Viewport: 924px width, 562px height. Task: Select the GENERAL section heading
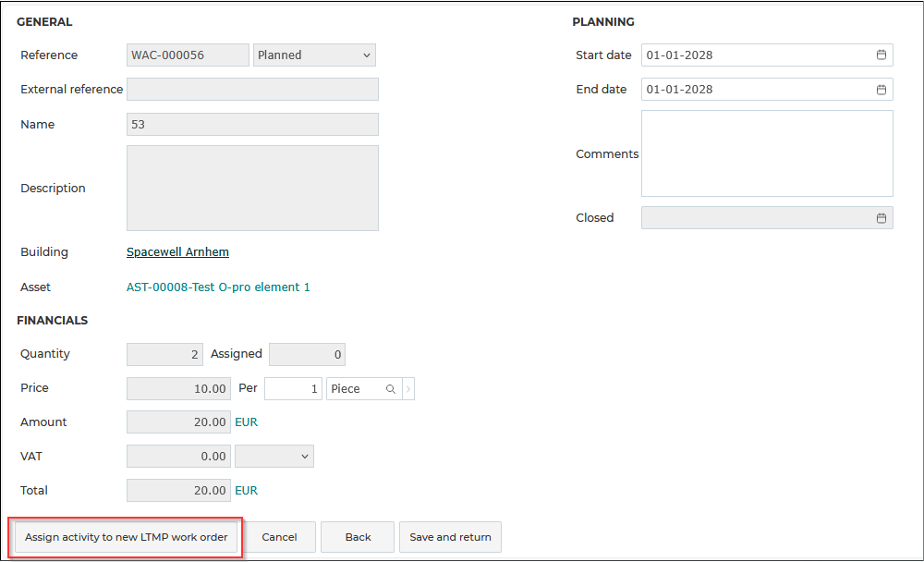click(x=44, y=22)
